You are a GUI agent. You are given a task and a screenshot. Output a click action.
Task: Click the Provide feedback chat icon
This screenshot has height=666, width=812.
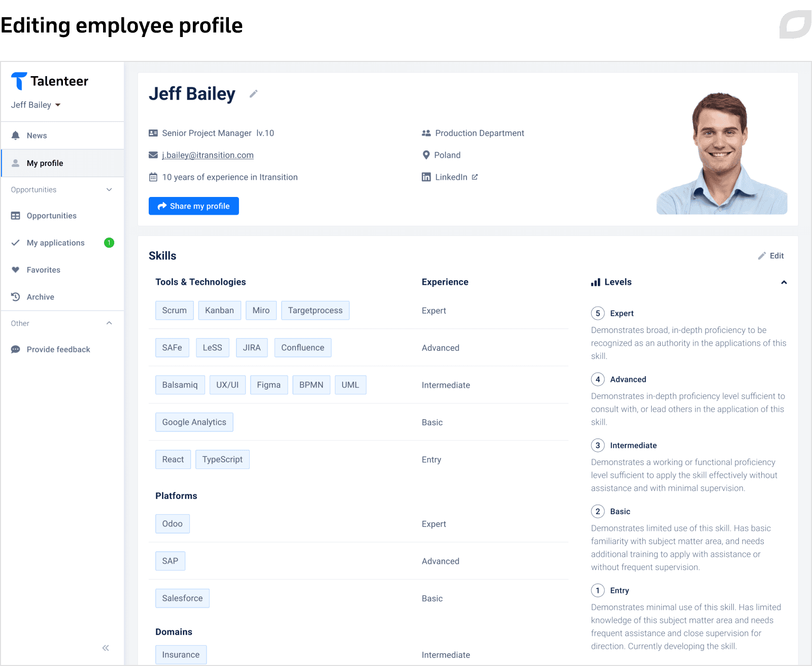tap(16, 349)
